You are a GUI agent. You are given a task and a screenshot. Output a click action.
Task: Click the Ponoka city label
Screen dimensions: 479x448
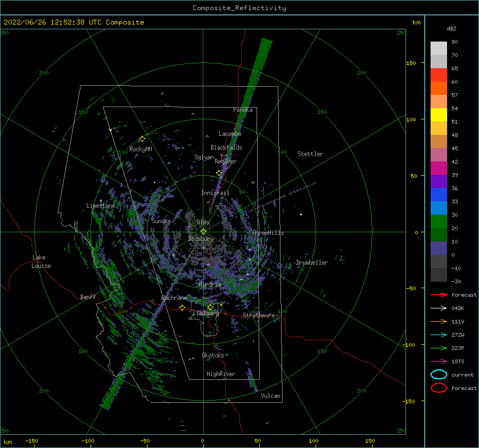pyautogui.click(x=243, y=110)
